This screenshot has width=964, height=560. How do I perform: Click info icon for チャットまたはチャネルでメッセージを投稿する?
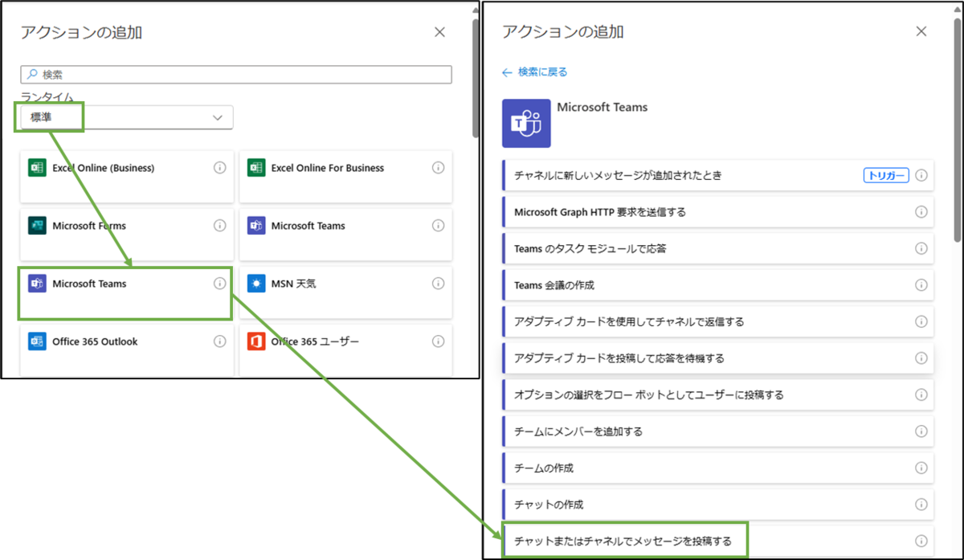pos(921,541)
